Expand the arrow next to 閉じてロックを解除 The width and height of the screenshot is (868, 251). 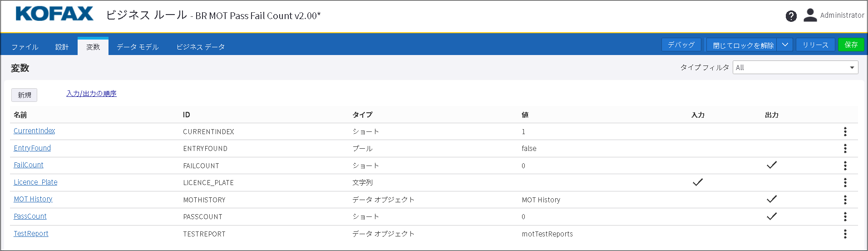pyautogui.click(x=784, y=45)
